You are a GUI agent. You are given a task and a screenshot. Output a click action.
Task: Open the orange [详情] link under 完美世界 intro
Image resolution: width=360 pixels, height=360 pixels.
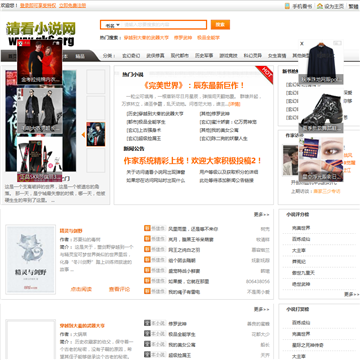click(234, 104)
